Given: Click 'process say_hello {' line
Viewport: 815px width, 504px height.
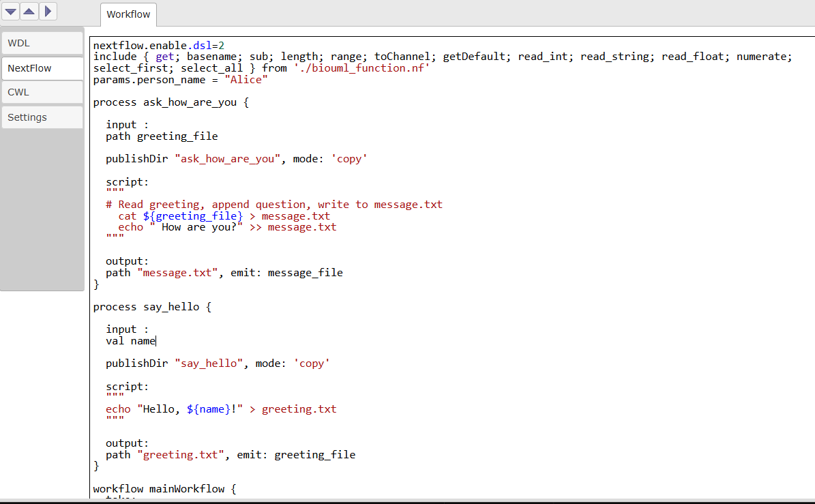Looking at the screenshot, I should tap(152, 307).
